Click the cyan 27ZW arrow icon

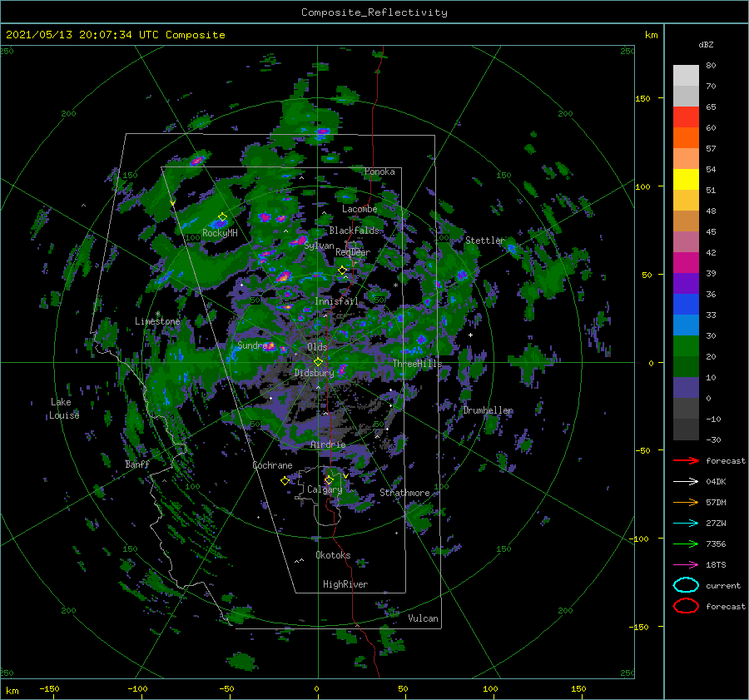686,524
